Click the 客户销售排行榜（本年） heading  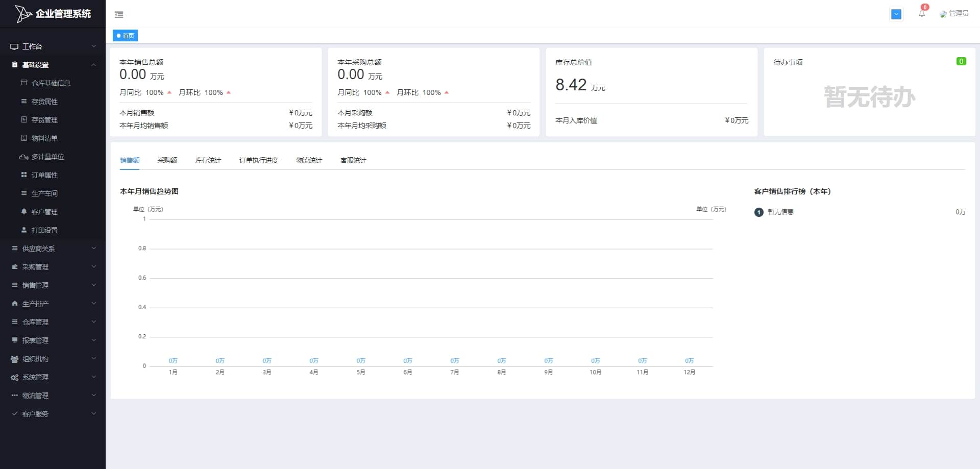[x=793, y=191]
